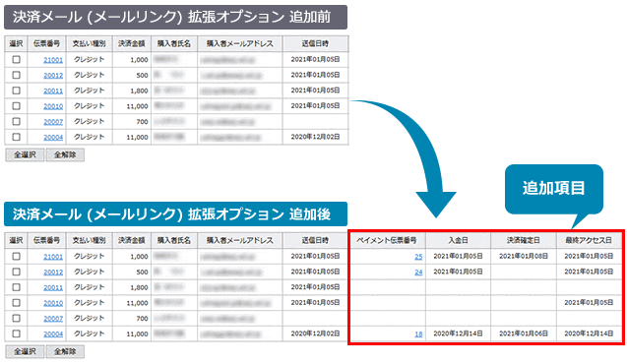Click 購入者メールアドレス header in 追加前 table
The height and width of the screenshot is (364, 627).
coord(240,43)
